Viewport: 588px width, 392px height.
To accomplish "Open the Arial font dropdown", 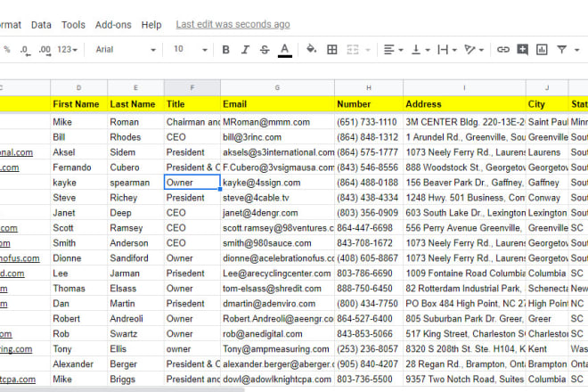I will point(126,50).
